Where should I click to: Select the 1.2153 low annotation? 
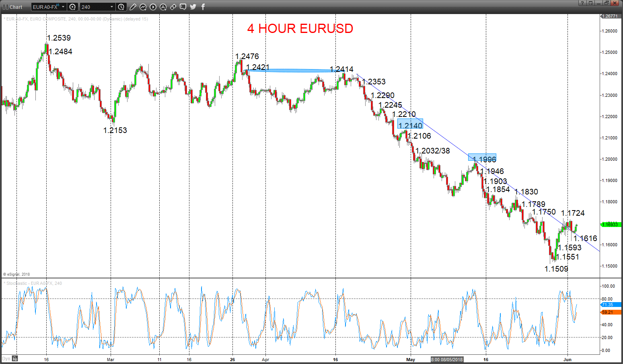[115, 130]
